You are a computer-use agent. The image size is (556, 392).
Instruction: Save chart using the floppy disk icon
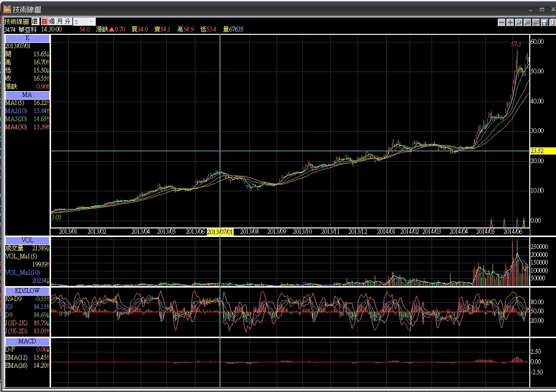pos(544,22)
